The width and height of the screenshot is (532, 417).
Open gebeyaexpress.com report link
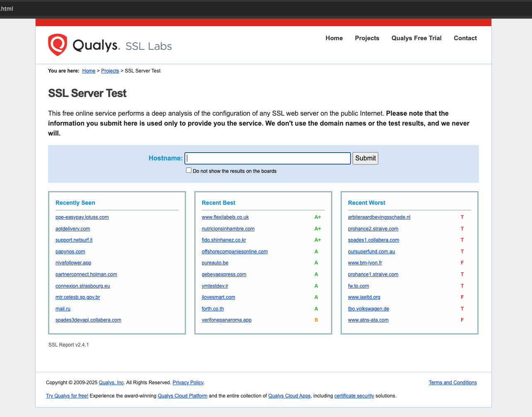click(x=224, y=274)
